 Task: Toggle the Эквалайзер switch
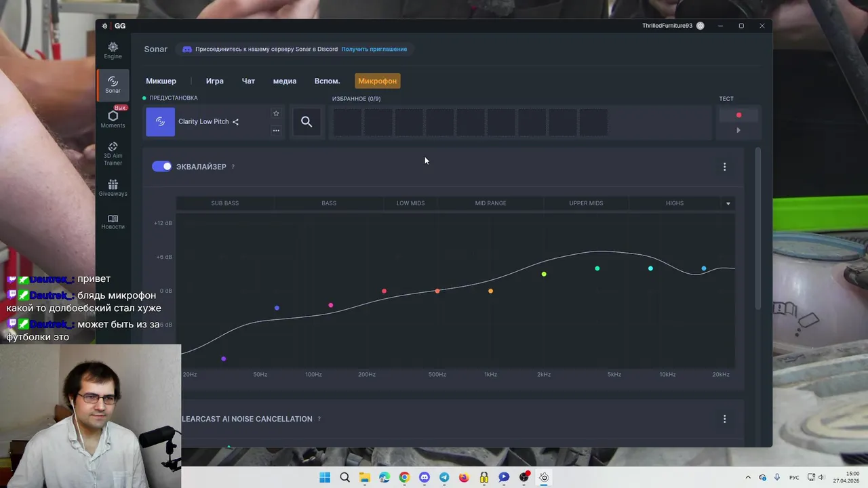pos(161,166)
